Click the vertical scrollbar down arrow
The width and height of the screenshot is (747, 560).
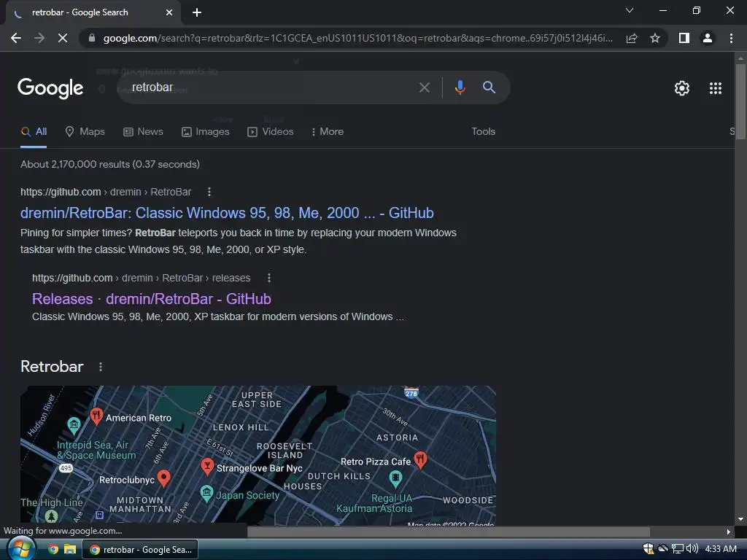(740, 519)
